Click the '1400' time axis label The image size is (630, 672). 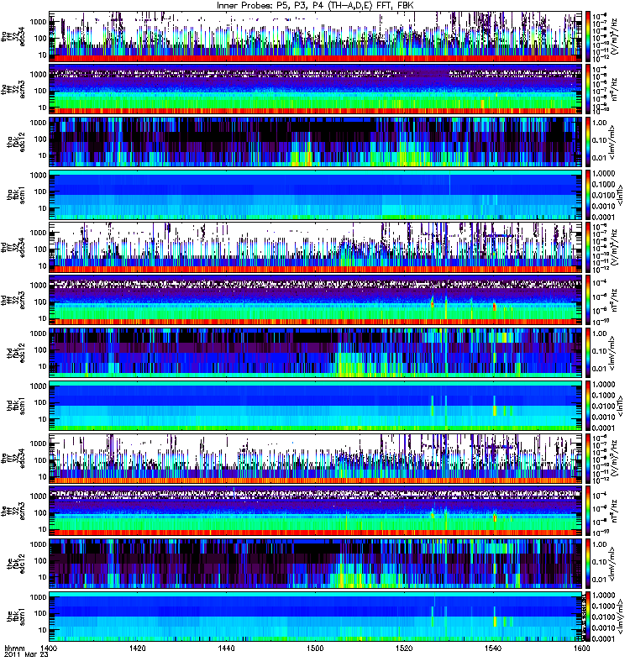49,648
